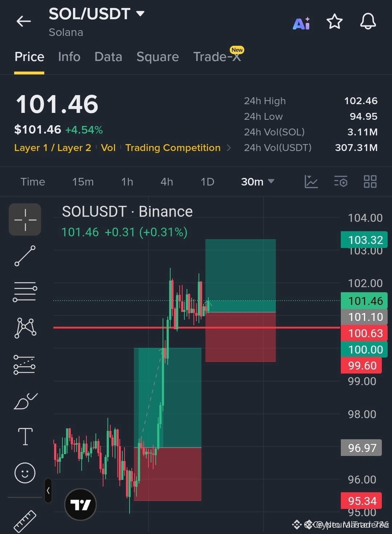Select the 1h chart interval
This screenshot has height=534, width=392.
[x=127, y=182]
